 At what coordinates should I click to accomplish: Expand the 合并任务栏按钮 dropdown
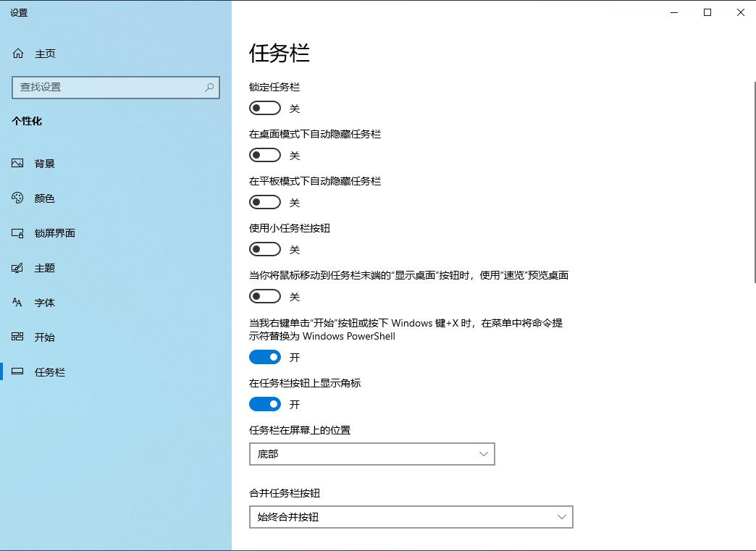click(411, 517)
